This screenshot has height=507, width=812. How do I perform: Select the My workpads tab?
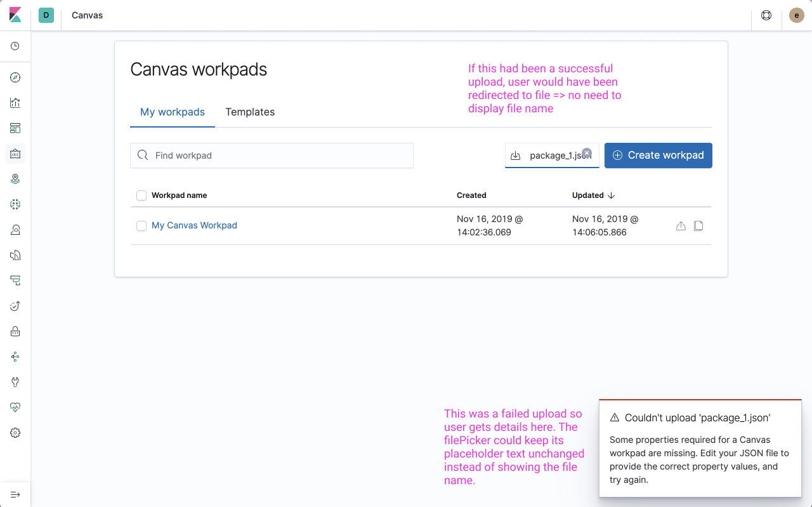click(x=172, y=112)
